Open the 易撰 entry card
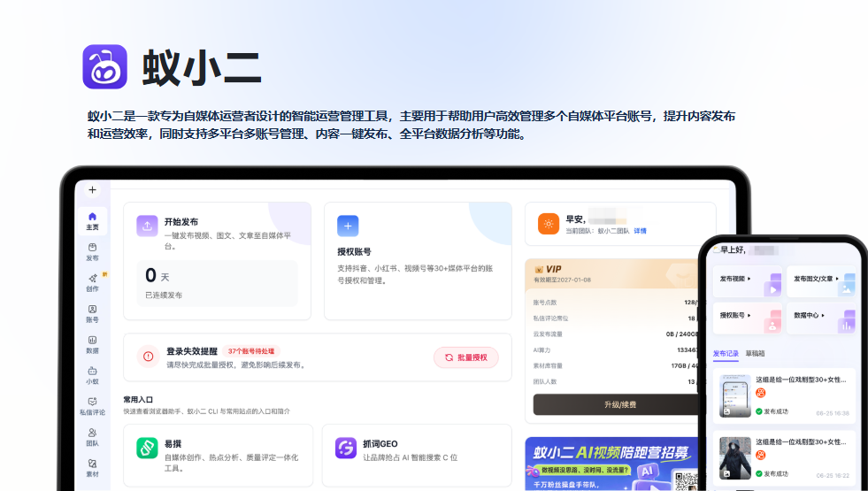The width and height of the screenshot is (868, 491). click(219, 455)
